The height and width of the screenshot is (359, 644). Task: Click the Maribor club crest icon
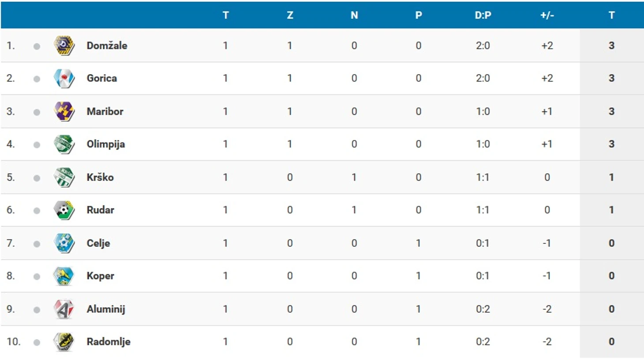(x=64, y=111)
